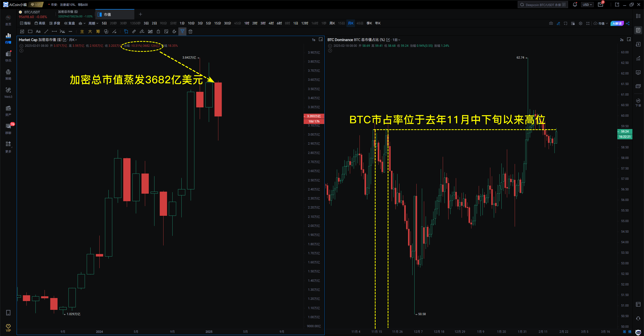
Task: Collapse the BTC Dominance legend data row
Action: click(330, 46)
